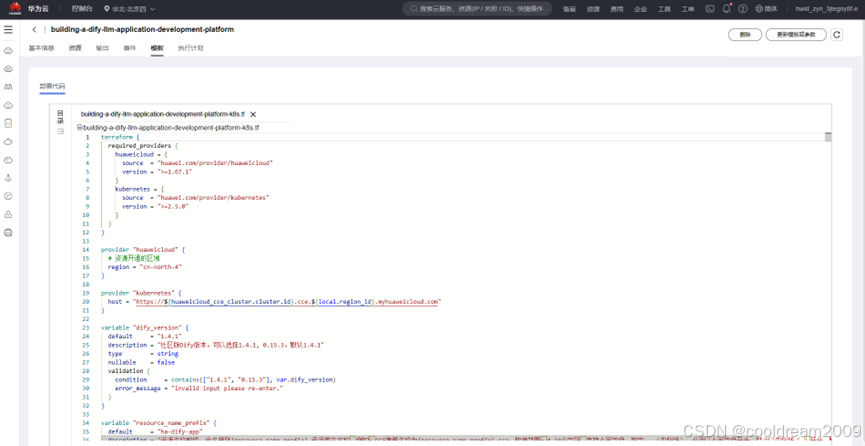Click the stack title building-a-dify-llm-application-development-platform
The width and height of the screenshot is (865, 446).
click(142, 29)
